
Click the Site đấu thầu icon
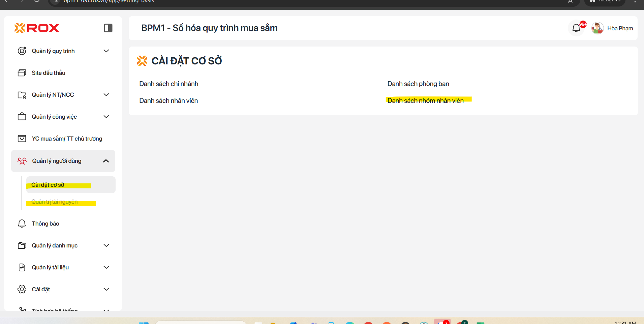point(22,73)
